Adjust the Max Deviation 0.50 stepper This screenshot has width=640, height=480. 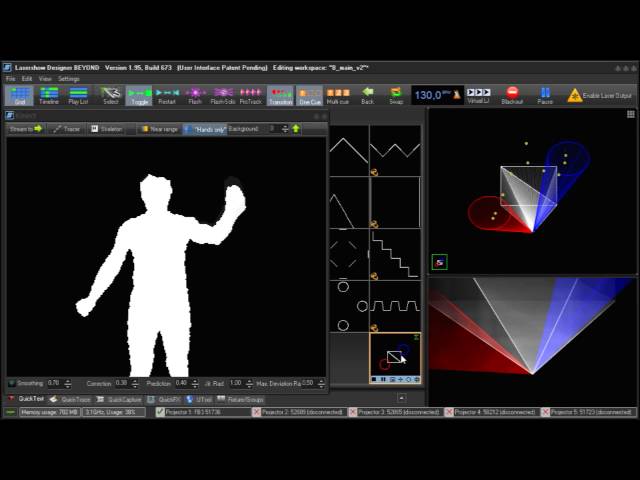321,383
